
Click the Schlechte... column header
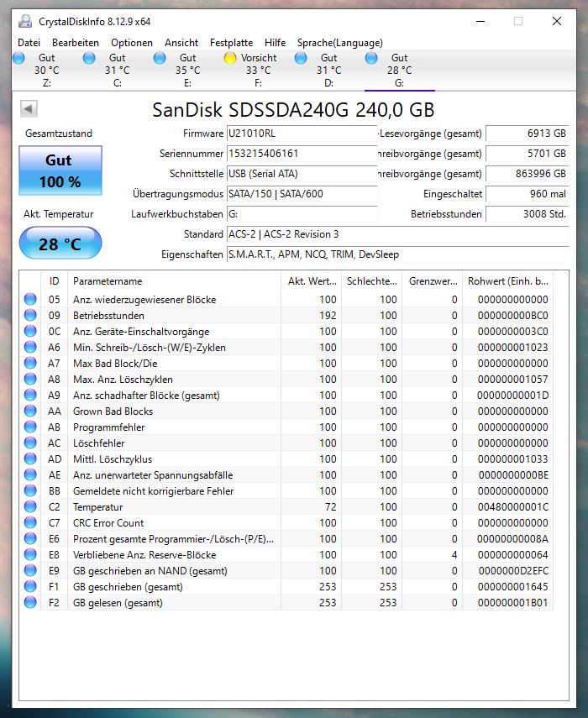372,281
